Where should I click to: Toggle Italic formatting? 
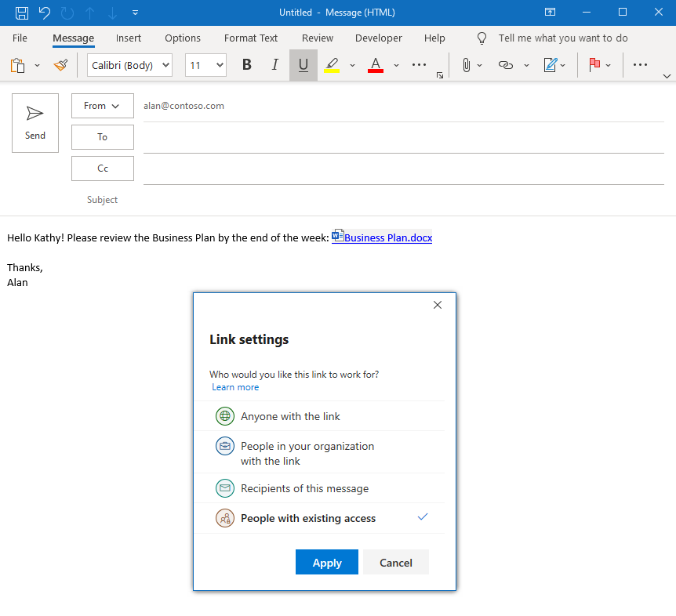(x=274, y=64)
